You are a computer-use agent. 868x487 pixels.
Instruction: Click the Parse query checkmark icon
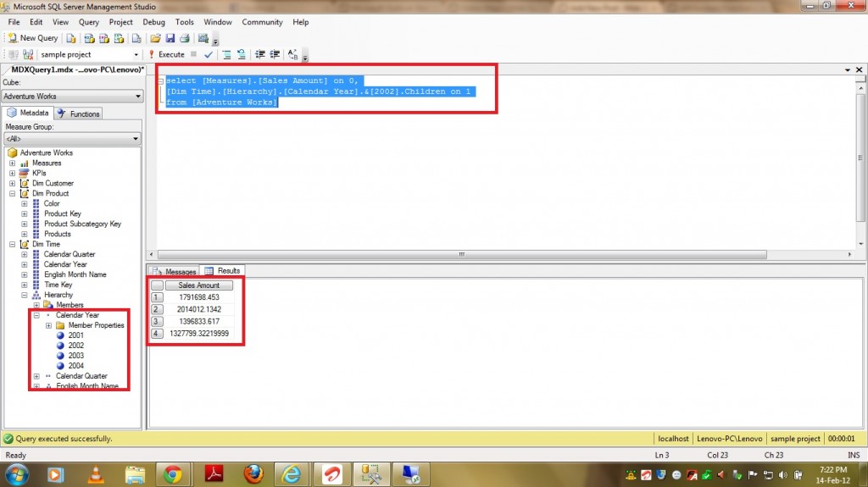(209, 54)
